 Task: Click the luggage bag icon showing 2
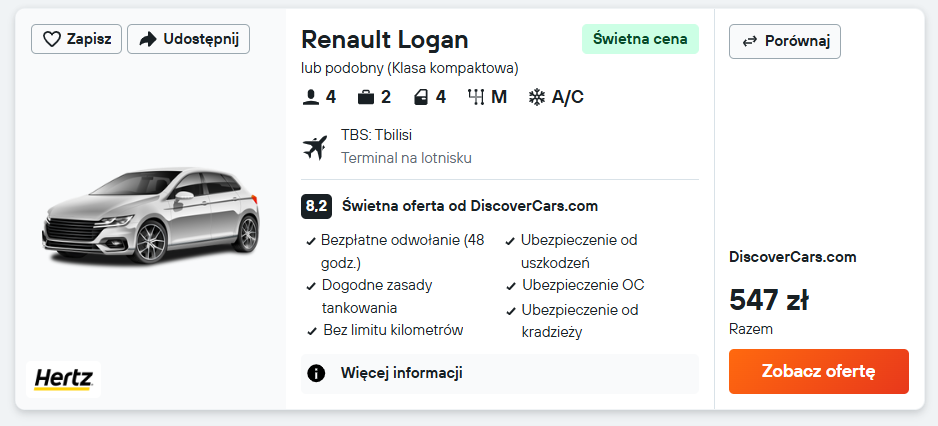(x=365, y=97)
